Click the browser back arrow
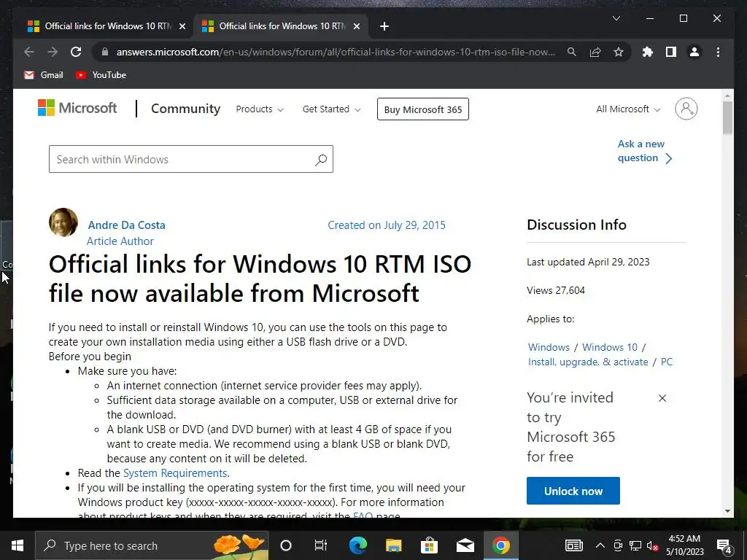This screenshot has width=747, height=560. 29,52
